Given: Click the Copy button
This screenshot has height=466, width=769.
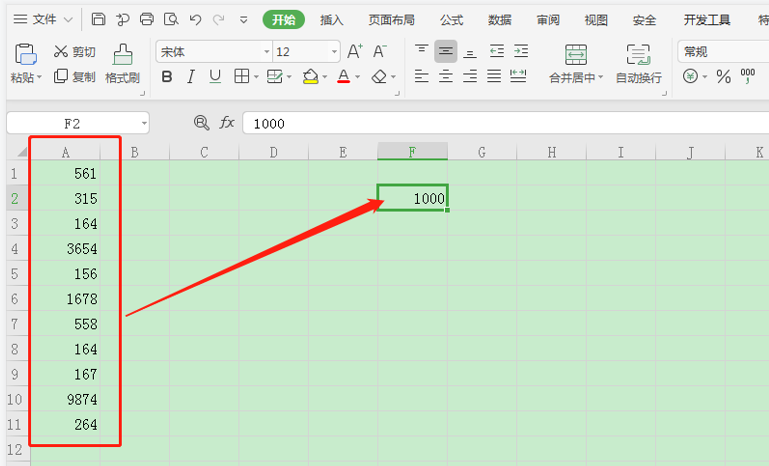Looking at the screenshot, I should 74,77.
